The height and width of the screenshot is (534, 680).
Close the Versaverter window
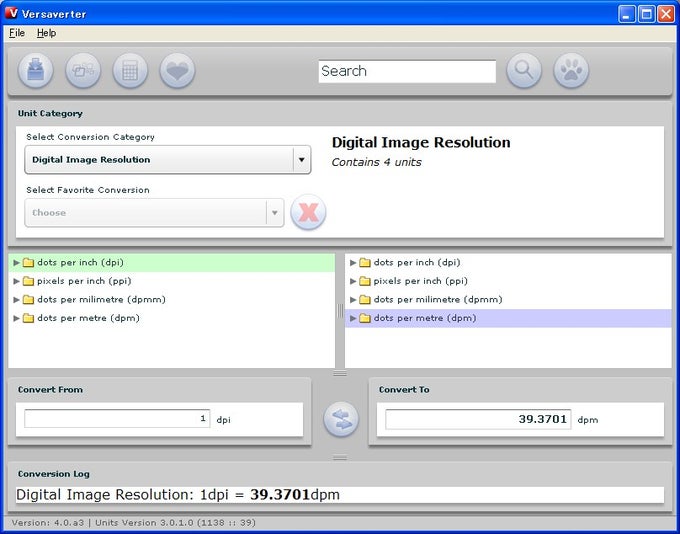(666, 14)
